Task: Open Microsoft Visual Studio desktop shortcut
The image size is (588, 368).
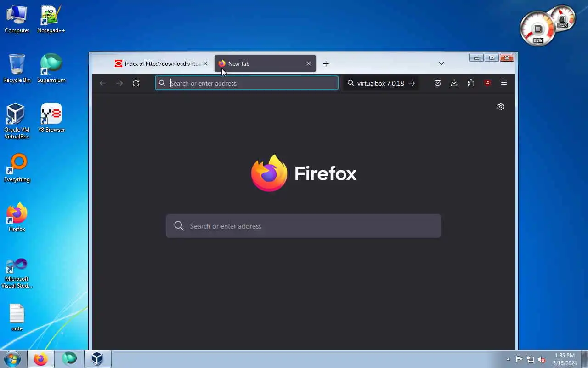Action: (17, 273)
